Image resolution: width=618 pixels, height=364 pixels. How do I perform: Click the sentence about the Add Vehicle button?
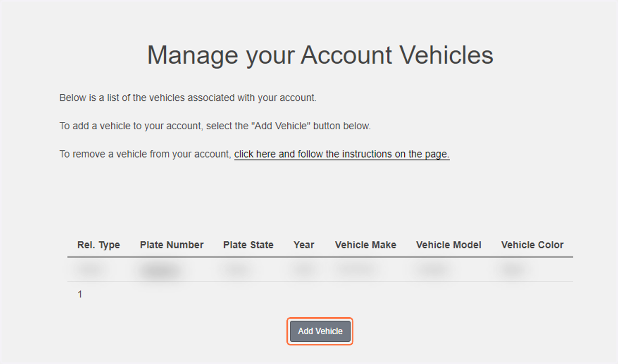pos(215,126)
